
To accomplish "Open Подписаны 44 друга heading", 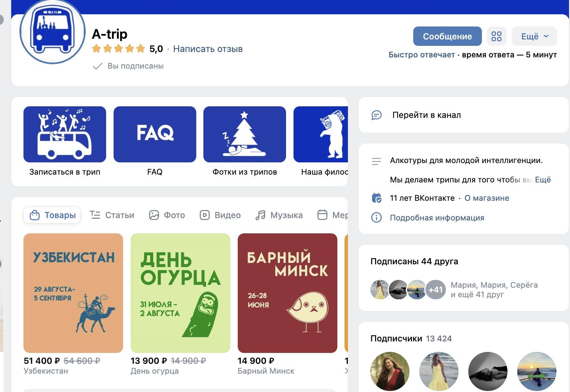I will click(414, 261).
